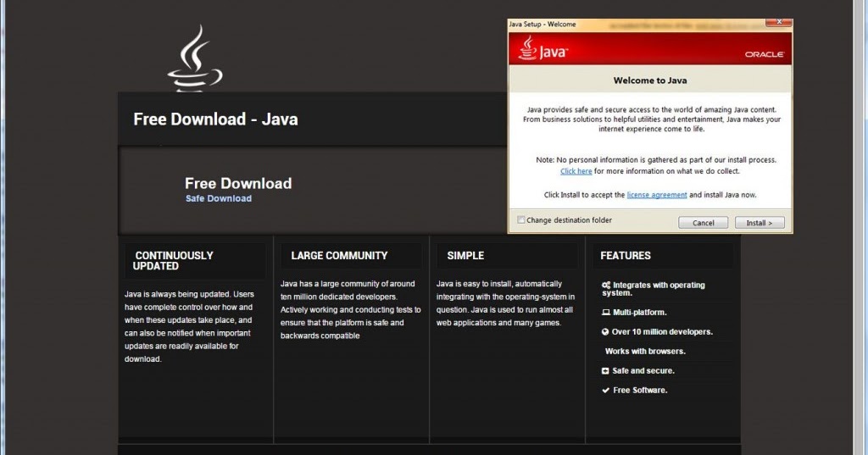Click the checkmark icon beside Free Software

point(605,391)
